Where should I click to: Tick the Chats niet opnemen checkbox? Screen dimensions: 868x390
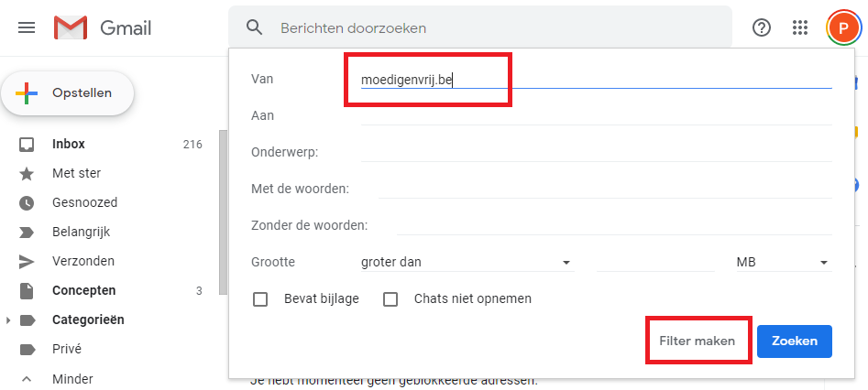390,298
